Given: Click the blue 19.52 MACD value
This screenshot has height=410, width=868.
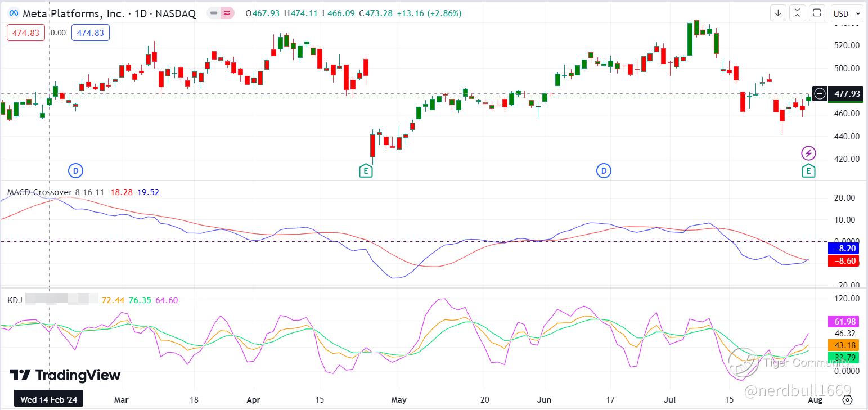Looking at the screenshot, I should point(147,192).
